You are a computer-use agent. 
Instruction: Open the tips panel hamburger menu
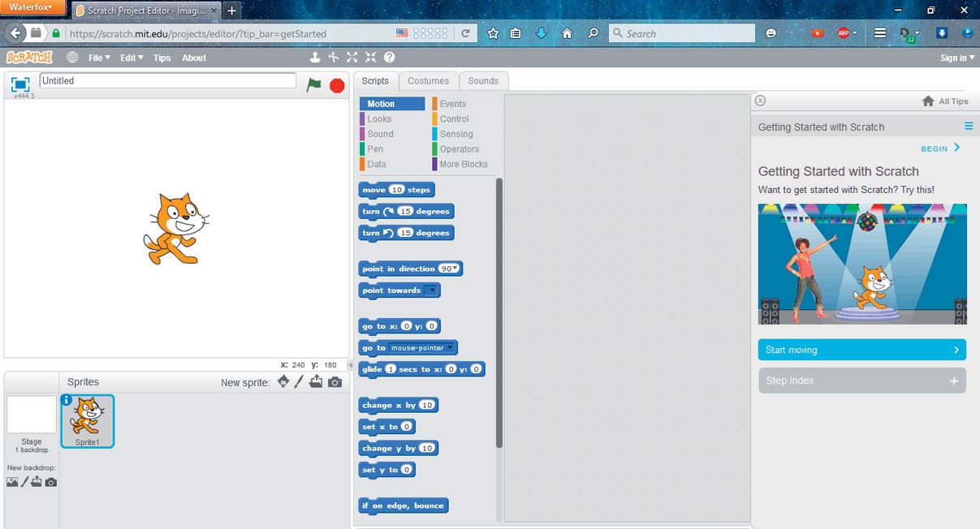coord(969,126)
